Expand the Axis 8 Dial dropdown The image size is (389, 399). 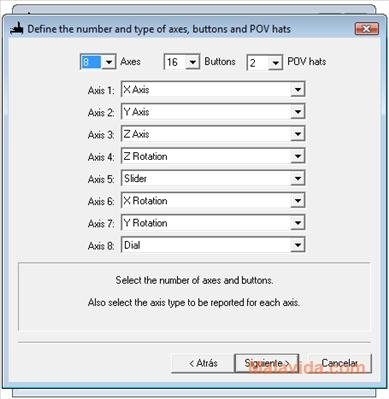[297, 245]
